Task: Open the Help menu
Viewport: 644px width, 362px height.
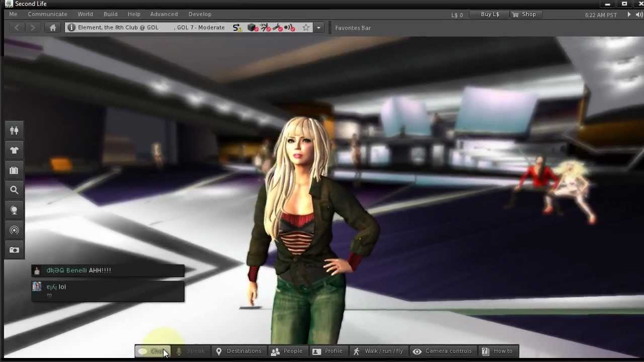Action: click(134, 14)
